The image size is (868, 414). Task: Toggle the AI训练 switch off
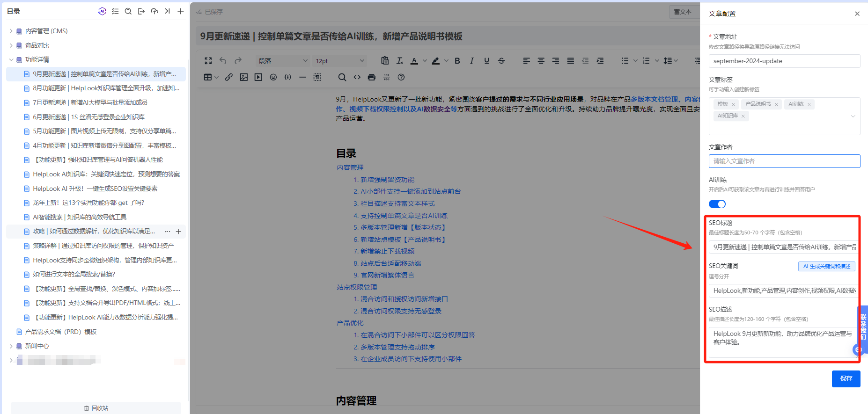717,204
